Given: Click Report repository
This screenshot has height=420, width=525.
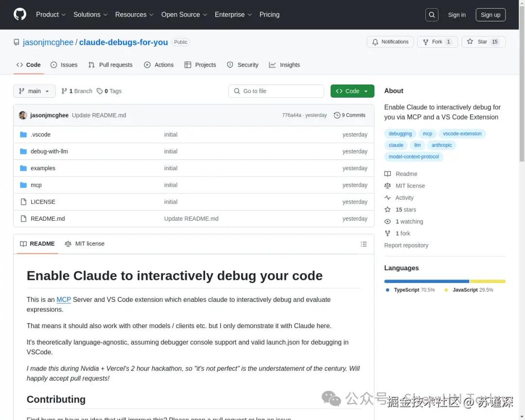Looking at the screenshot, I should pos(406,245).
